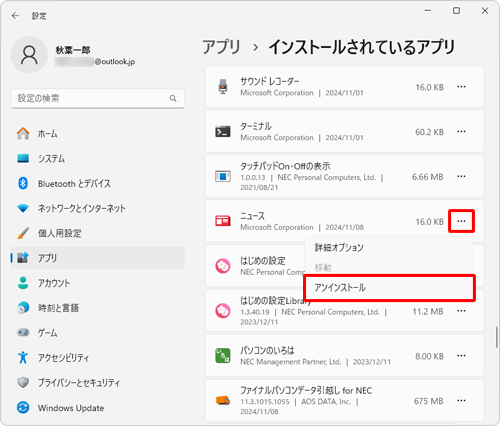Click the アプリ breadcrumb link
Screen dimensions: 500x426
(x=221, y=47)
